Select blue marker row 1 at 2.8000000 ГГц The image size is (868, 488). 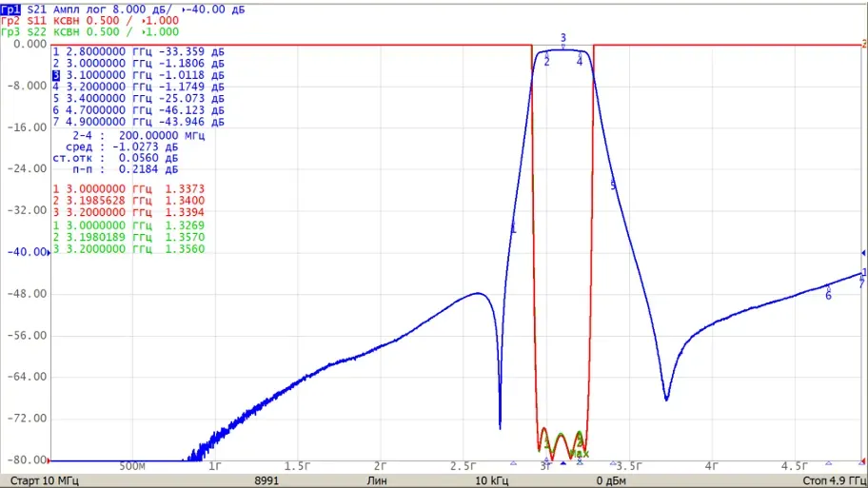pyautogui.click(x=138, y=51)
